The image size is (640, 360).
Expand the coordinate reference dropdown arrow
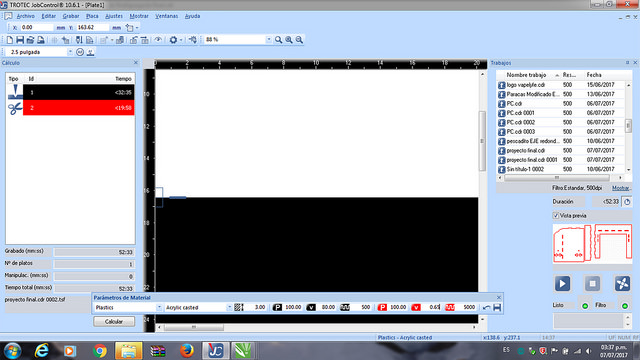(x=137, y=28)
